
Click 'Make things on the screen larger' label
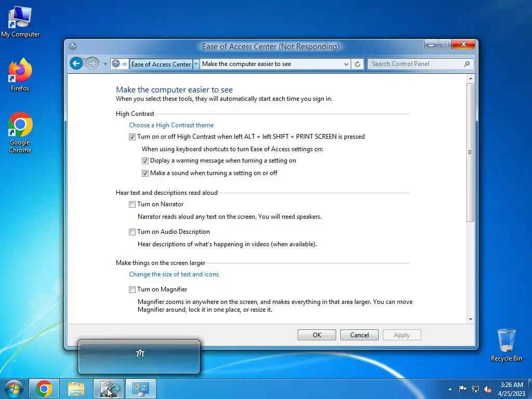coord(161,263)
